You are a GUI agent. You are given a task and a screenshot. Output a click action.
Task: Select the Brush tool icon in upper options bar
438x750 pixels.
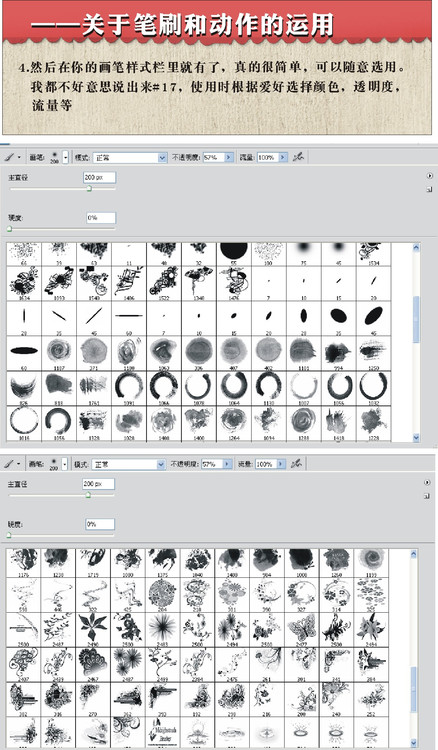click(x=9, y=157)
